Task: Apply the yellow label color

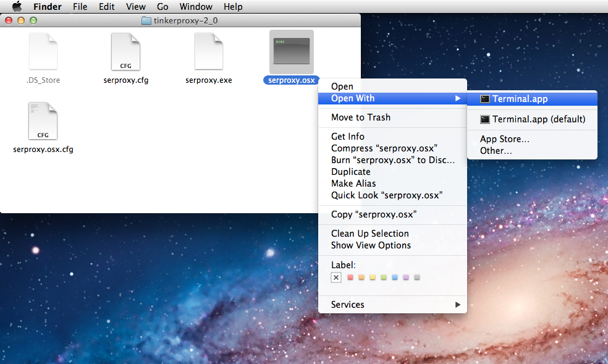Action: coord(373,277)
